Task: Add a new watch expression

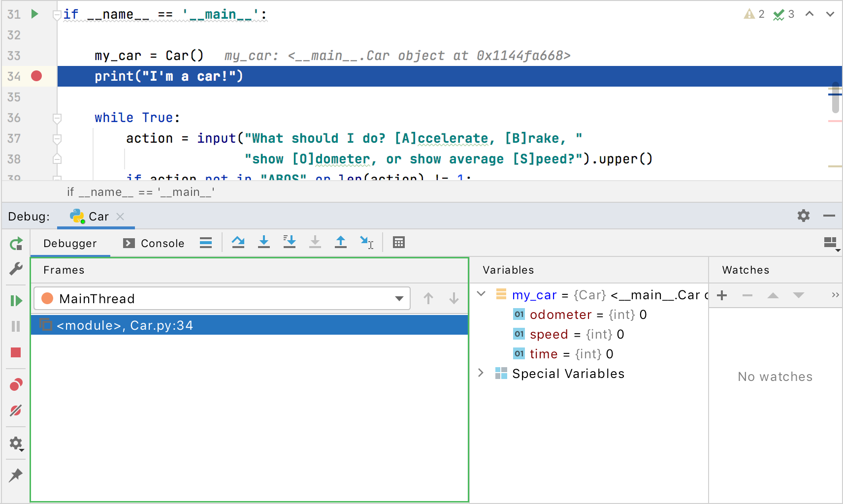Action: click(x=722, y=295)
